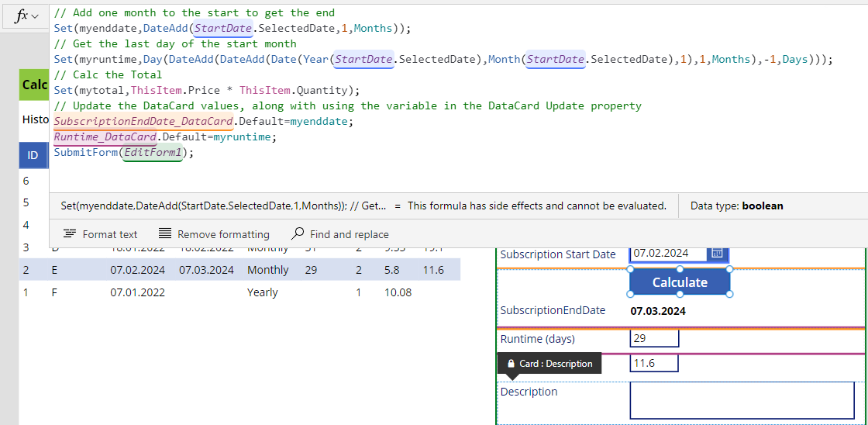Click the SubscriptionEndDate value 07.03.2024
The height and width of the screenshot is (425, 868).
pyautogui.click(x=657, y=311)
